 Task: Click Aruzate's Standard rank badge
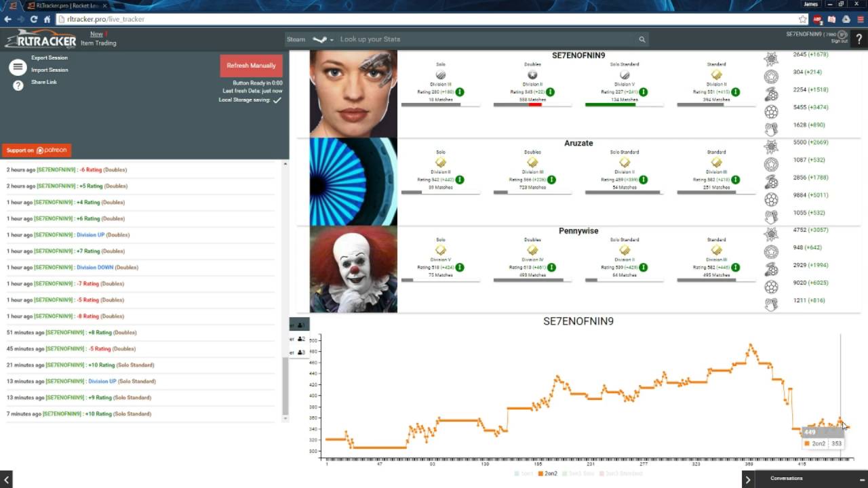pyautogui.click(x=716, y=163)
